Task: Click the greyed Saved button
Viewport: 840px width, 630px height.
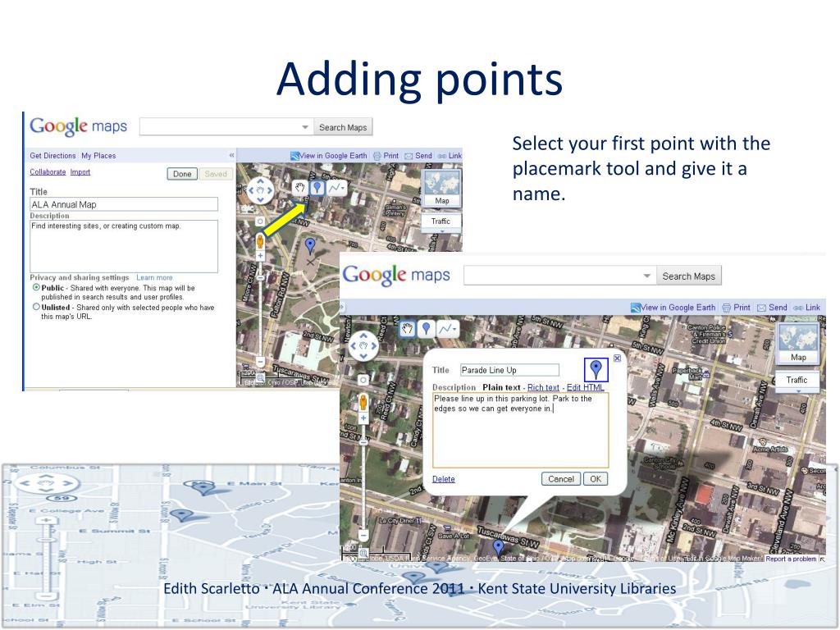Action: [216, 174]
